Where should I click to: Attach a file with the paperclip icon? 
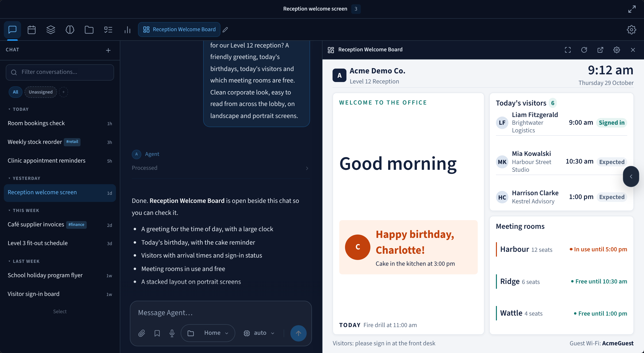[x=142, y=333]
